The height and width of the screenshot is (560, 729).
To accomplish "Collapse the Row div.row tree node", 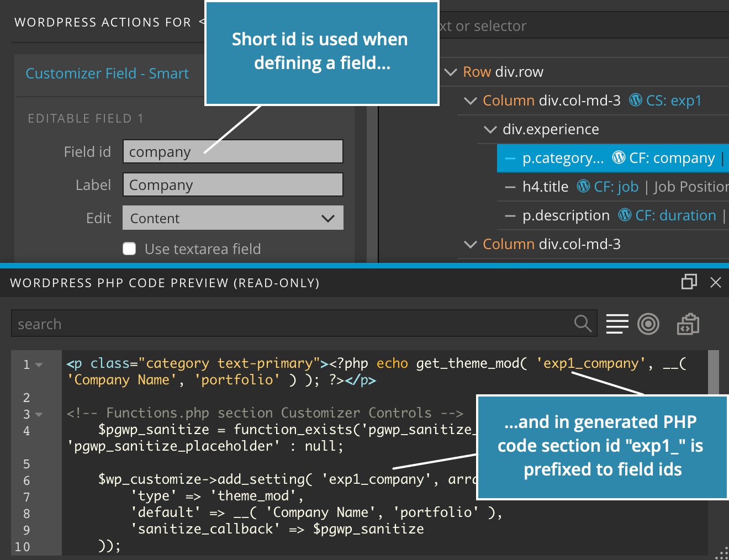I will 451,72.
